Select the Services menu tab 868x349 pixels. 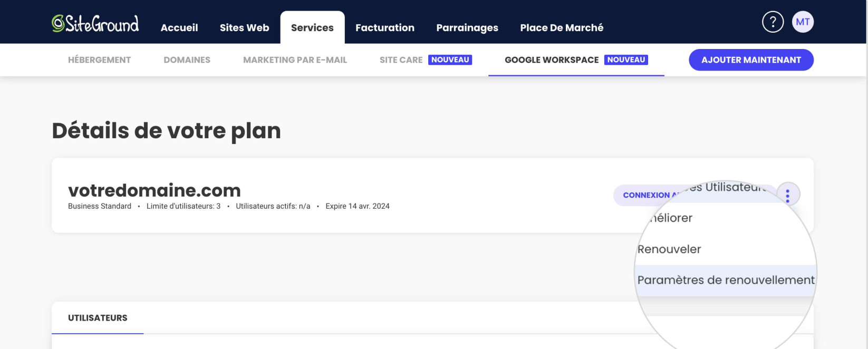click(x=312, y=27)
